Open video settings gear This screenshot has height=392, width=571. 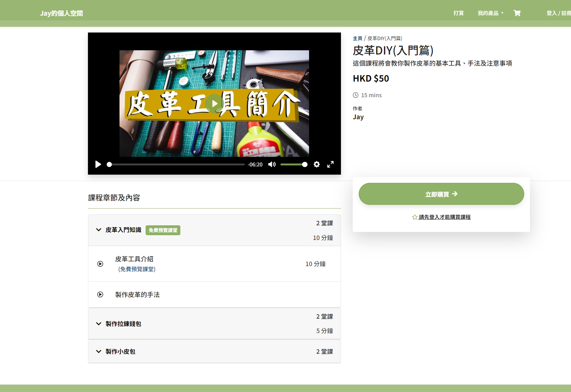(x=316, y=164)
